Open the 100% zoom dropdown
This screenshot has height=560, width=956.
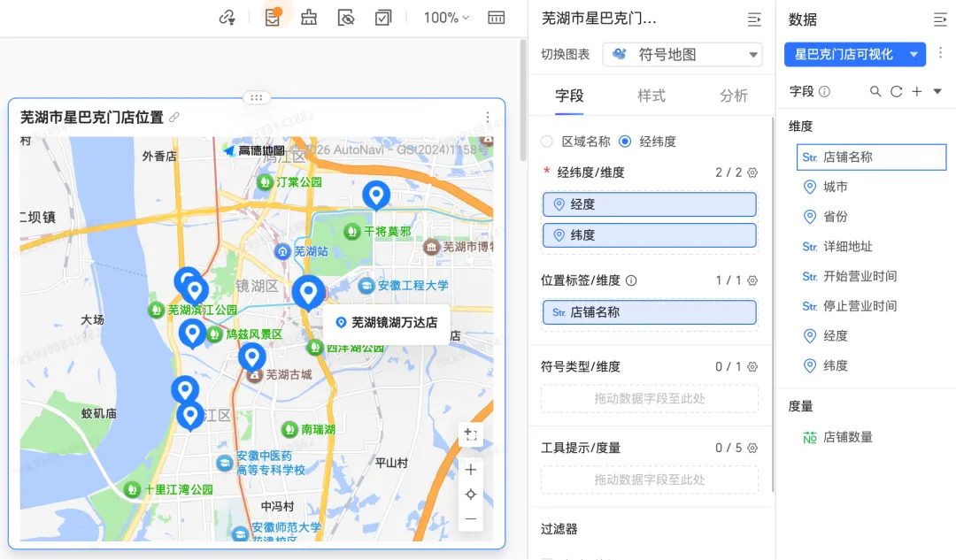click(446, 18)
